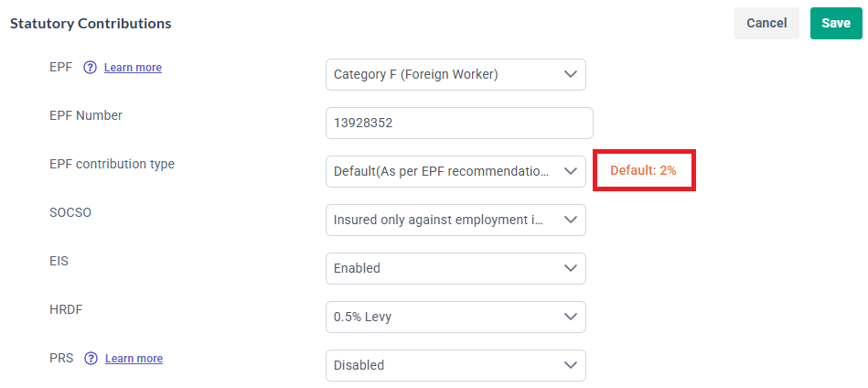Open the EPF category dropdown
Image resolution: width=868 pixels, height=388 pixels.
455,74
